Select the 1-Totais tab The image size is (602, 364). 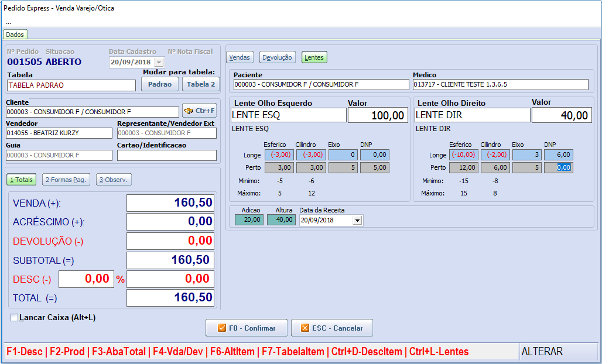point(22,180)
